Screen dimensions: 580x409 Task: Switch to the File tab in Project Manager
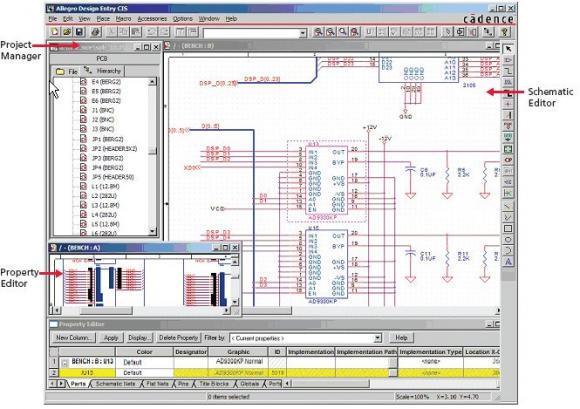(x=67, y=71)
